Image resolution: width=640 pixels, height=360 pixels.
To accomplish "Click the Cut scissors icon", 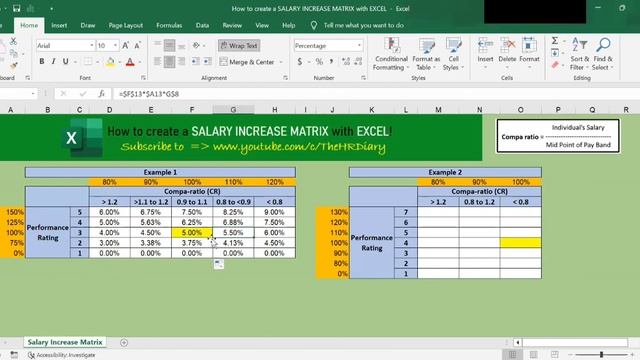I will coord(13,41).
